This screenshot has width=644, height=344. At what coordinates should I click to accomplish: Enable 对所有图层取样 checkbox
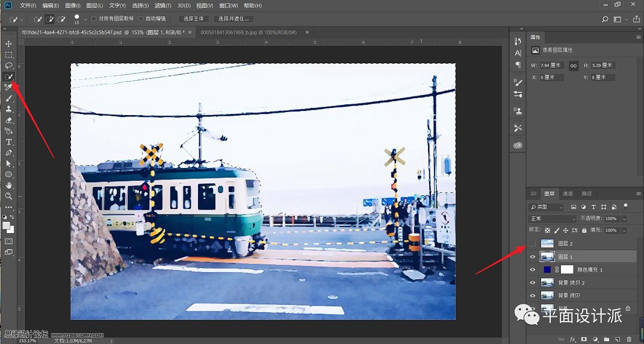click(x=94, y=19)
